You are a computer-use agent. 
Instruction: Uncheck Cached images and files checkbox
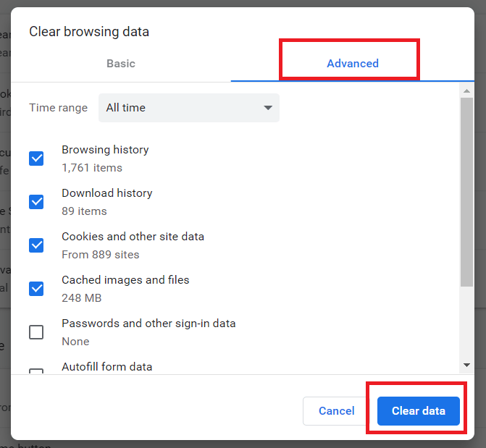click(x=36, y=289)
